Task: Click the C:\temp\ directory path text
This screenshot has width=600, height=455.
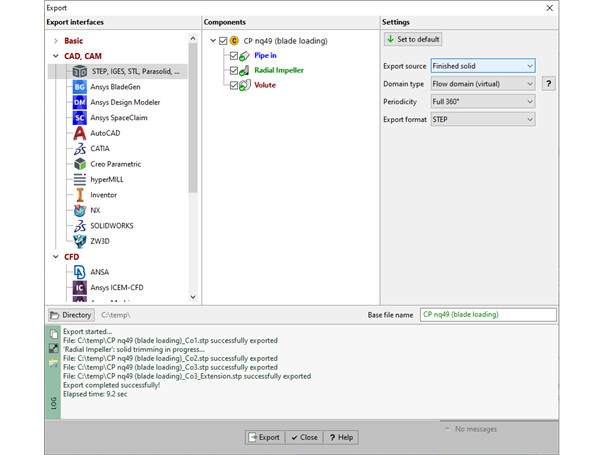Action: pyautogui.click(x=116, y=315)
